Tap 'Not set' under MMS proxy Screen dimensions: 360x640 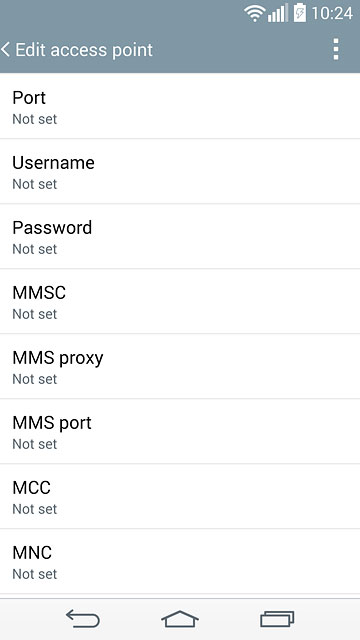(35, 379)
